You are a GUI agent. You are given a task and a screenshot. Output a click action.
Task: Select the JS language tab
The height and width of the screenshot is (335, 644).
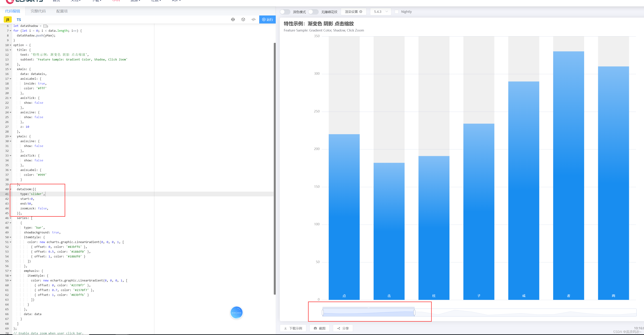tap(8, 20)
